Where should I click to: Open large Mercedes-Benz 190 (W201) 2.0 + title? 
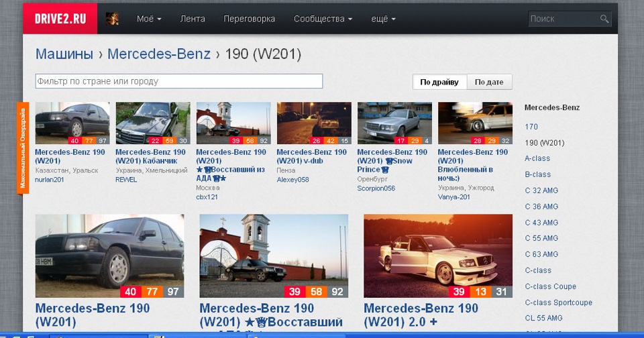[421, 315]
